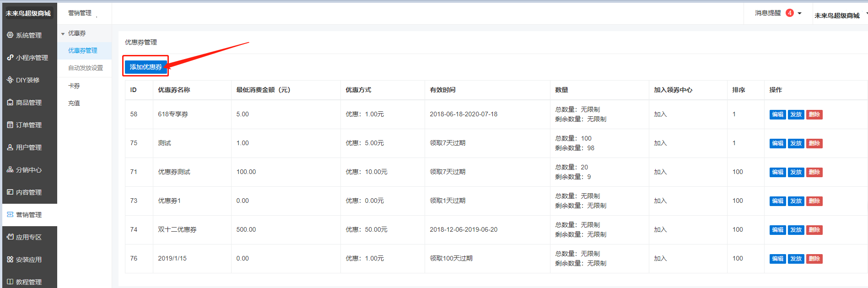
Task: Click the 商品管理 bag icon
Action: coord(10,102)
